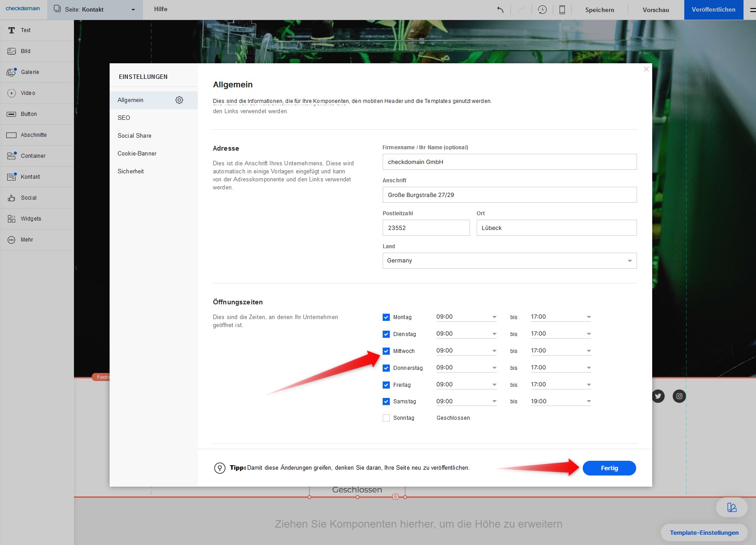Viewport: 756px width, 545px height.
Task: Open the Twitter social icon
Action: (x=658, y=396)
